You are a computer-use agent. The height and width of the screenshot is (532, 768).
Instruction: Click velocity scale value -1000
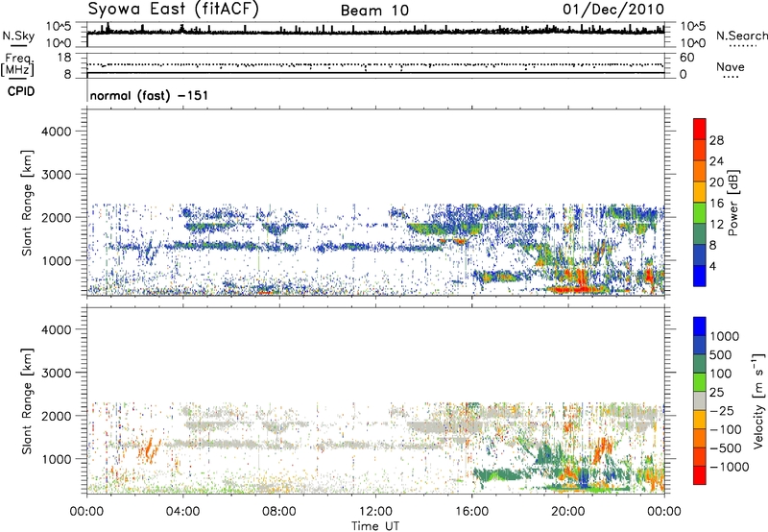point(729,467)
